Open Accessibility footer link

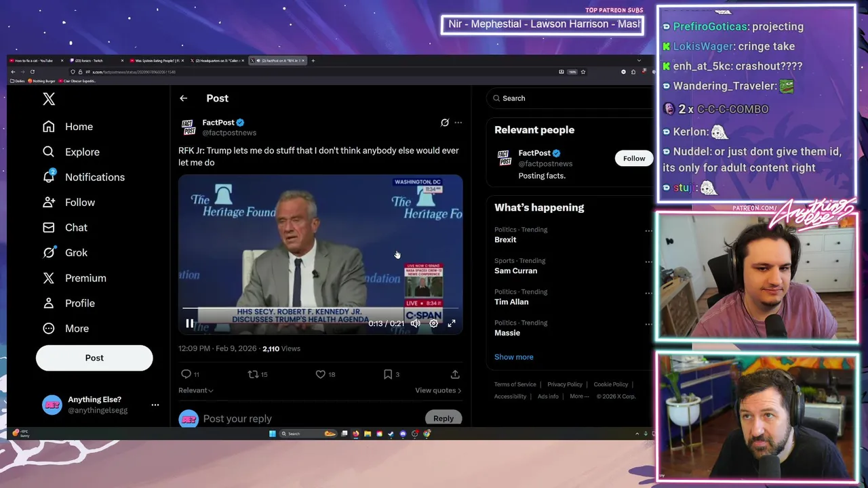click(x=510, y=396)
